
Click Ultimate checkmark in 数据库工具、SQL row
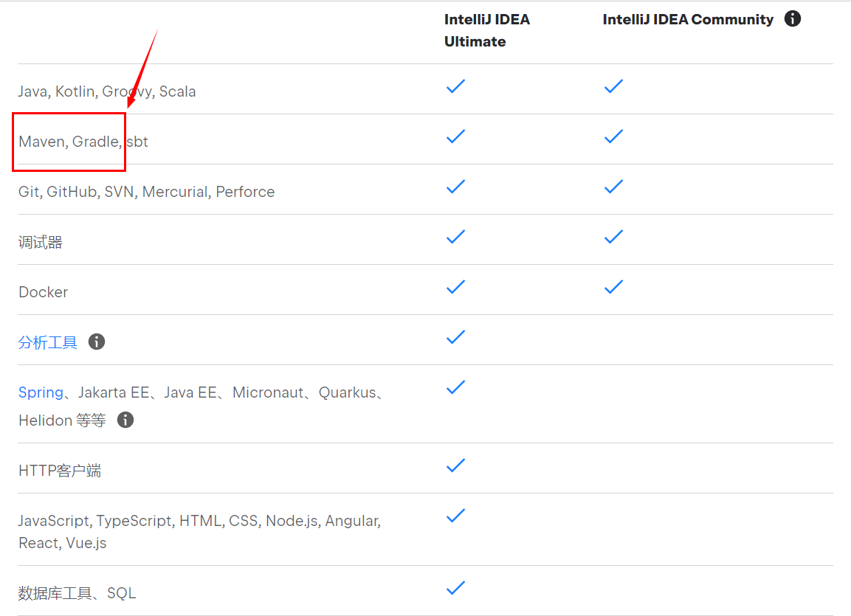pos(455,588)
